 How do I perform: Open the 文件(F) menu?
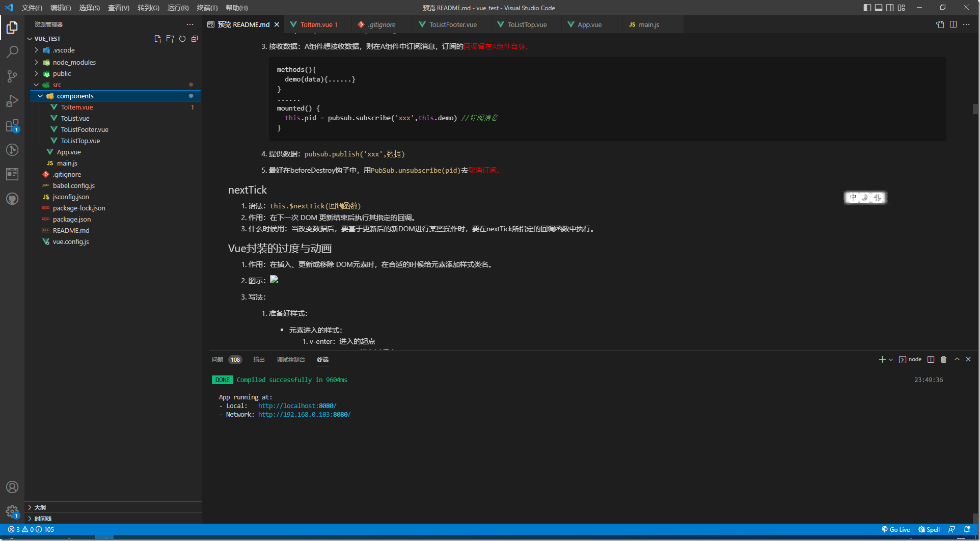coord(32,8)
